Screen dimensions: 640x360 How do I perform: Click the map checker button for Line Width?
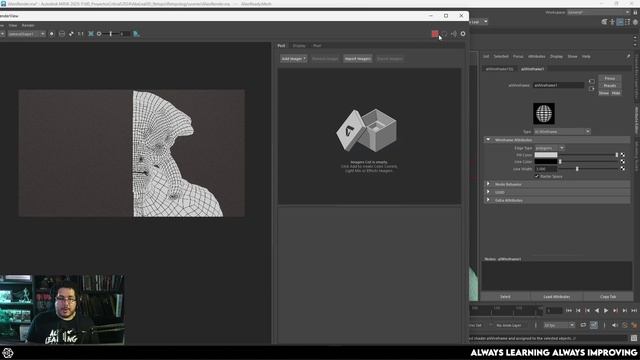(x=622, y=169)
